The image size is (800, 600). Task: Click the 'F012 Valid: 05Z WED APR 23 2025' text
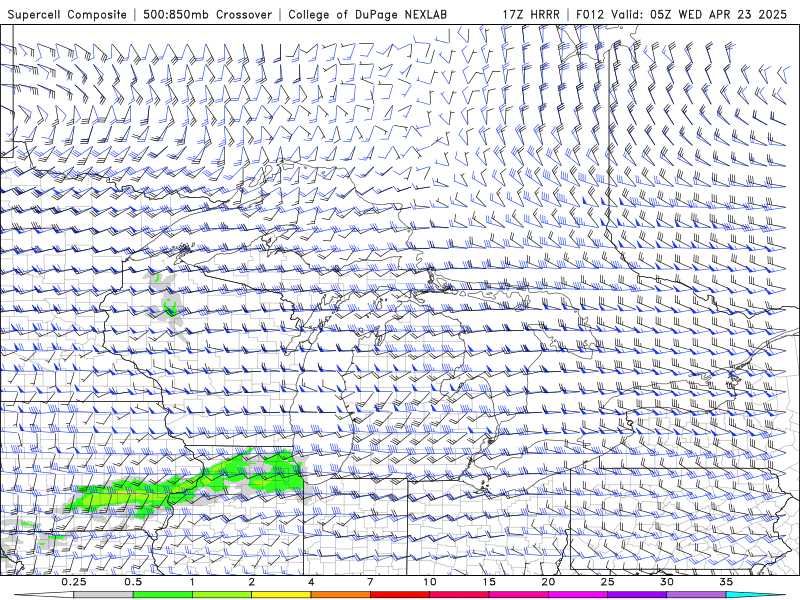coord(682,14)
